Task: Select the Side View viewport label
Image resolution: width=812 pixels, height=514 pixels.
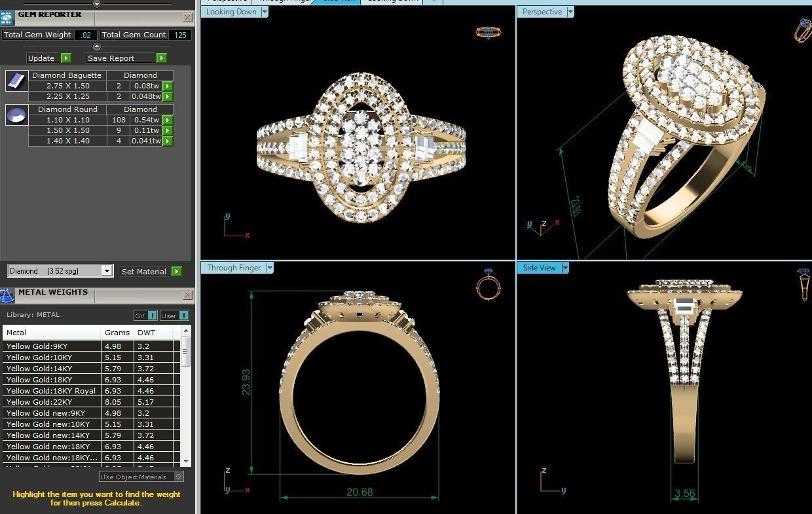Action: [x=539, y=268]
